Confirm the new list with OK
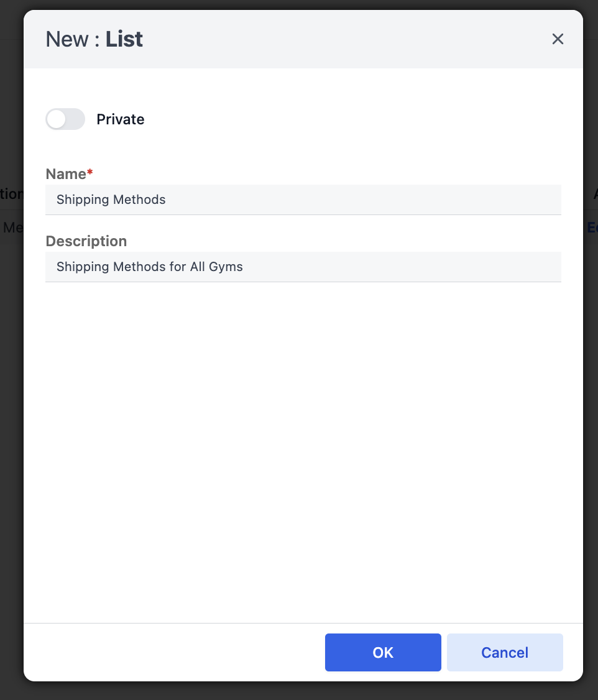 383,652
